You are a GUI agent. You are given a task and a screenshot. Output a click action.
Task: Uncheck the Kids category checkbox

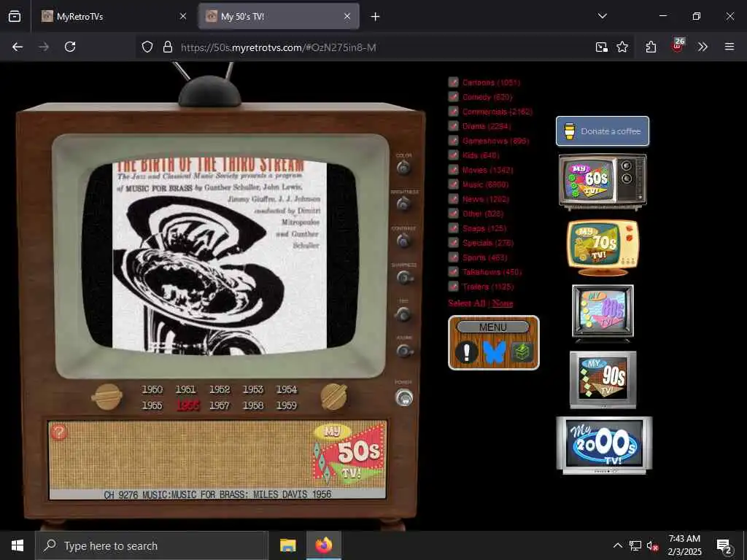453,155
